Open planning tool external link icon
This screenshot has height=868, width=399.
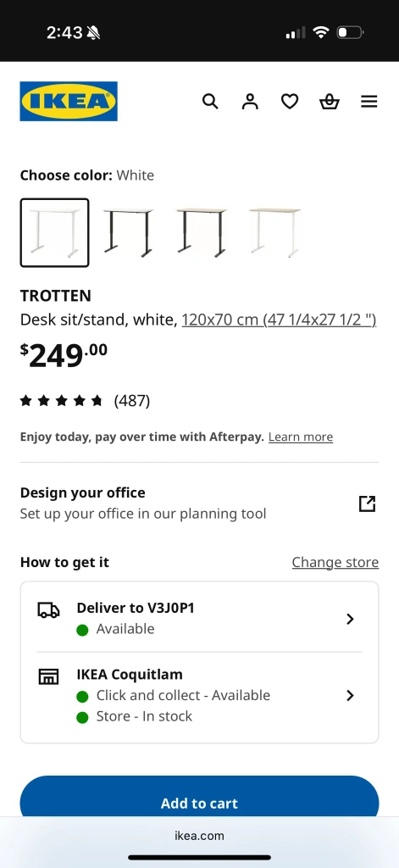368,504
